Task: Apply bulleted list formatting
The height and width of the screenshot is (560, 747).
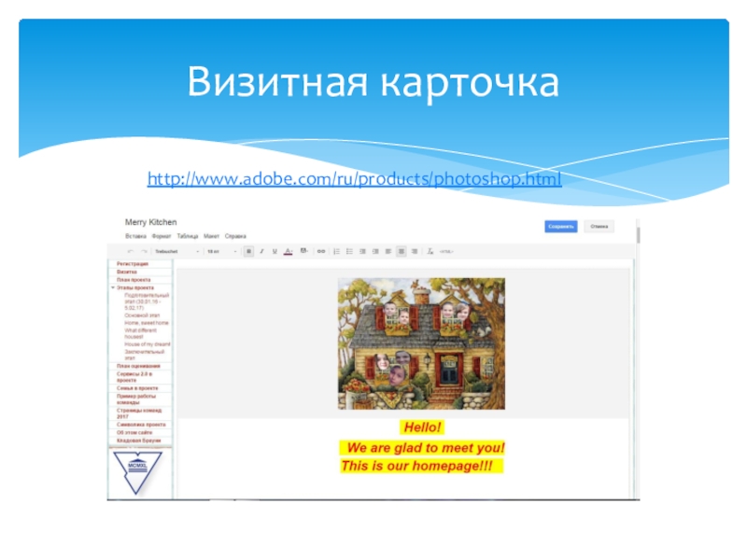Action: coord(349,251)
